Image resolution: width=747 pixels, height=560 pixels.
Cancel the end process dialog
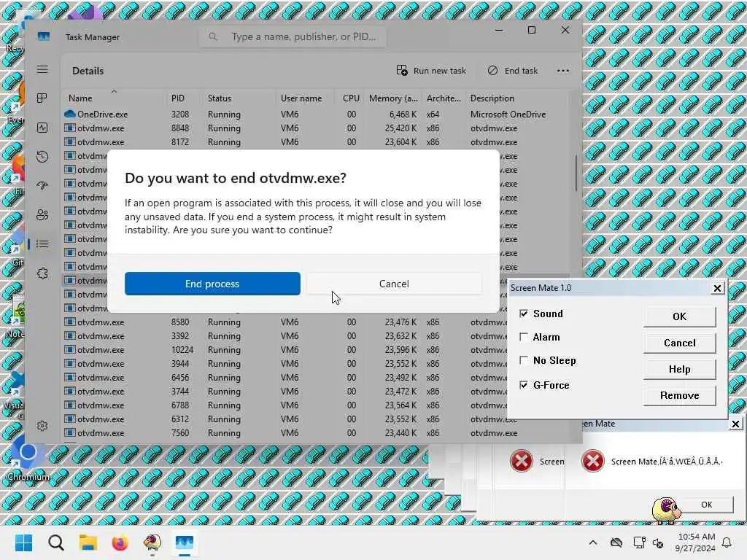394,284
